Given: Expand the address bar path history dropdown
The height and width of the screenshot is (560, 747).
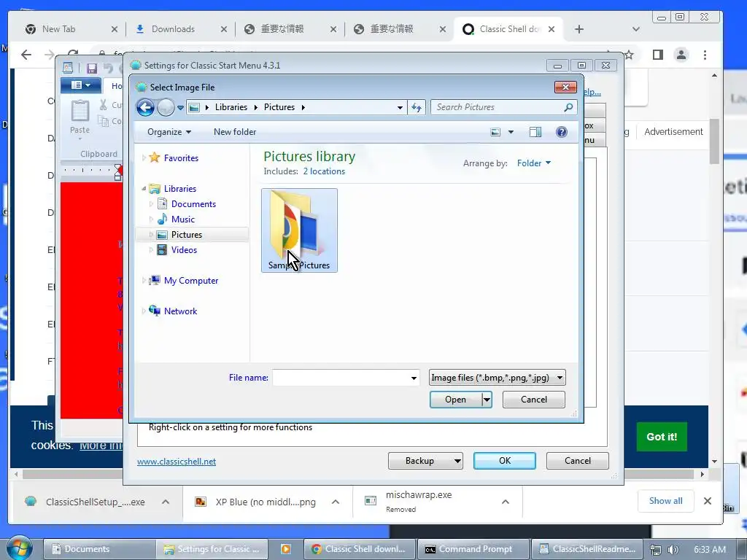Looking at the screenshot, I should 400,108.
